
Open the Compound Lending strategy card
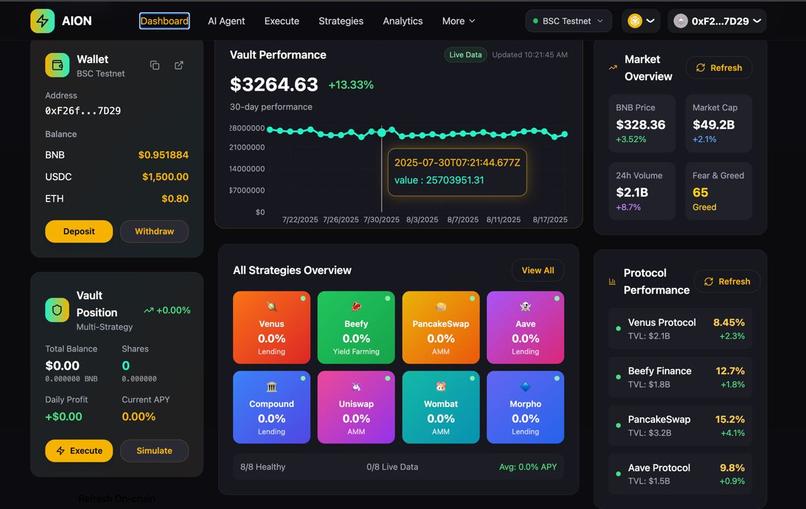point(271,407)
